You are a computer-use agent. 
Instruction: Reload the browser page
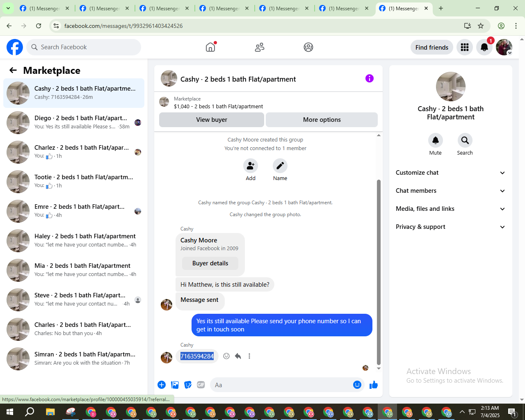(x=39, y=26)
